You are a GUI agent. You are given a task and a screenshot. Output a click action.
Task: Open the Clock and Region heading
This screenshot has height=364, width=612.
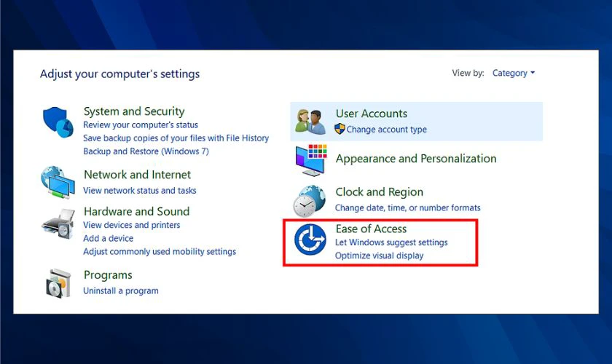pos(380,192)
